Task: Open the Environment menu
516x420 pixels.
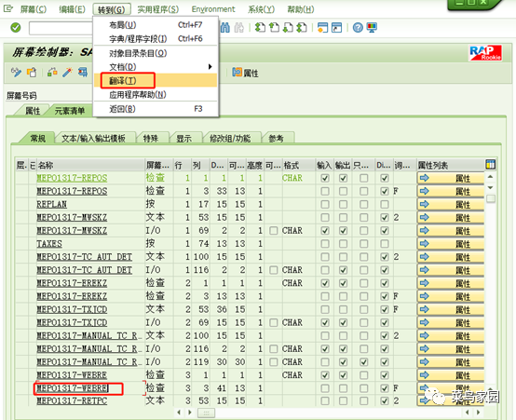Action: click(x=213, y=9)
